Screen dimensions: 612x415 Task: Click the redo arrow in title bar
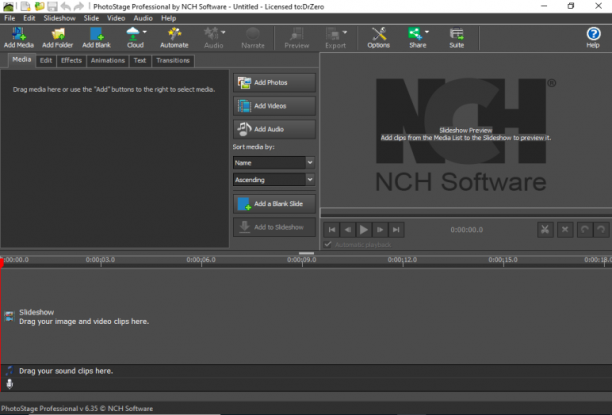79,6
